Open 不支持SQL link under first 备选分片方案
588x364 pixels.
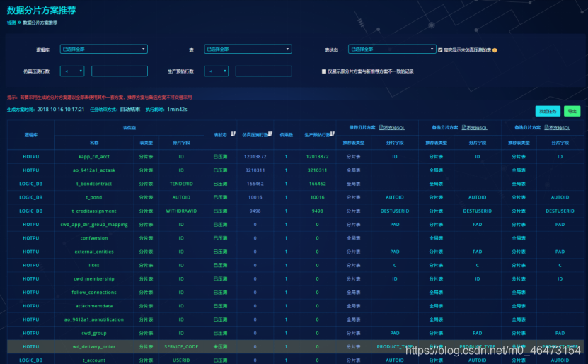click(474, 128)
